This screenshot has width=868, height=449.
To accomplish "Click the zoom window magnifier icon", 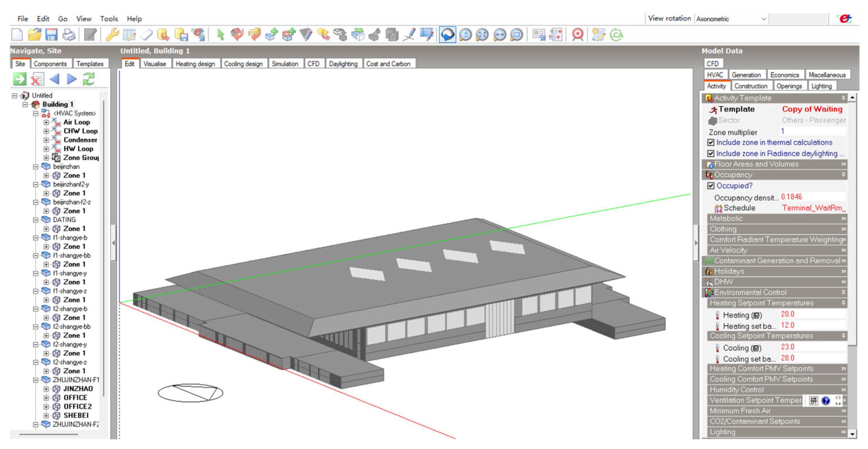I will coord(517,35).
